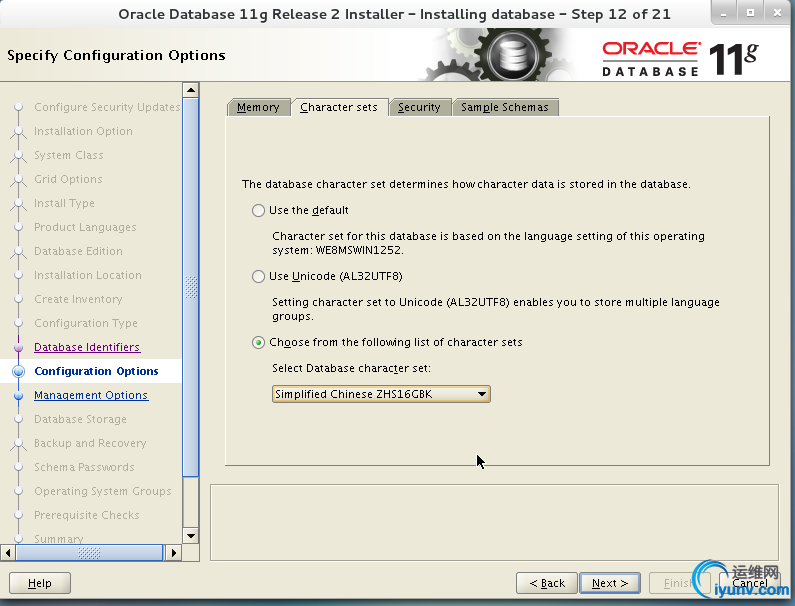Screen dimensions: 795x606
Task: Minimize the installer window
Action: (724, 13)
